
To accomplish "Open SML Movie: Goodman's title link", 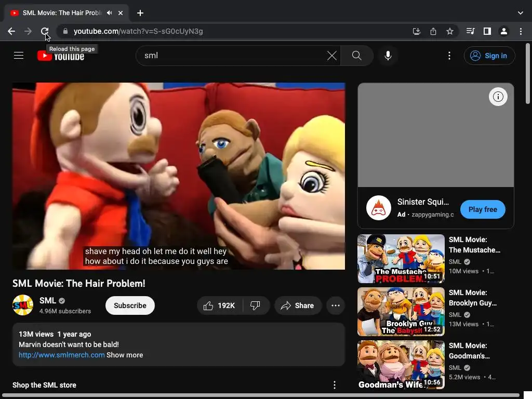I will 469,351.
